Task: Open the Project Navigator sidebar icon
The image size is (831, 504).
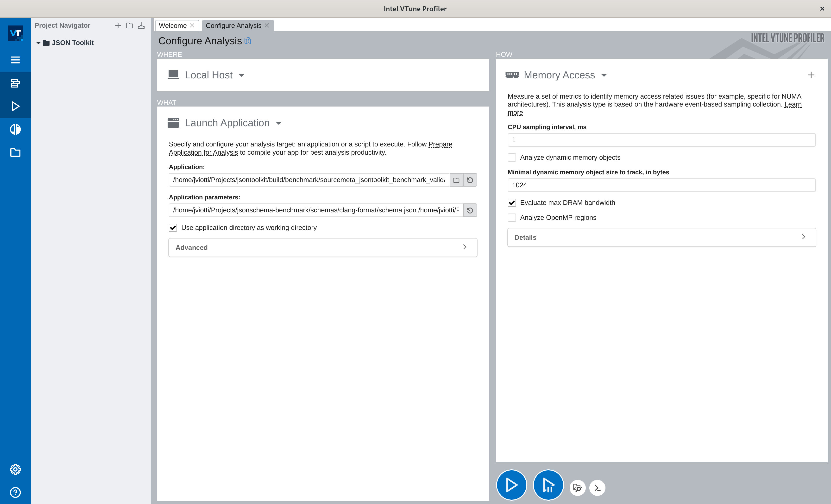Action: point(15,83)
